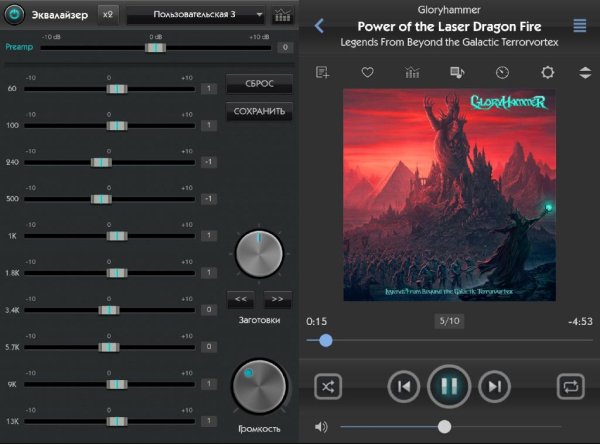
Task: Click the 3.4K value box
Action: pyautogui.click(x=209, y=309)
